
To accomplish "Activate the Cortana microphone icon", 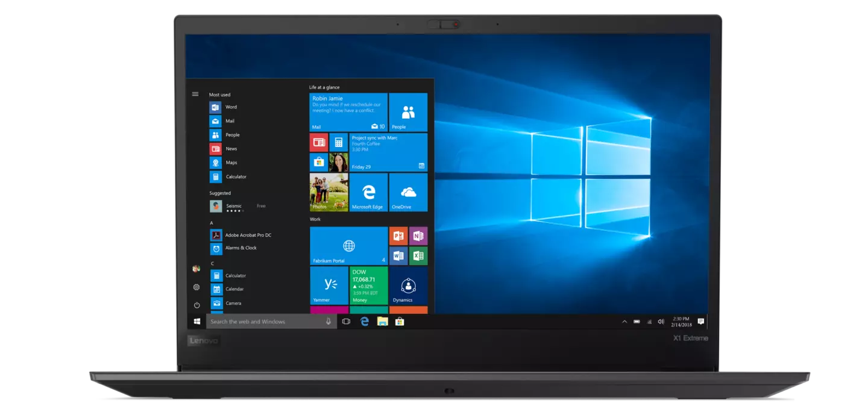I will point(329,322).
